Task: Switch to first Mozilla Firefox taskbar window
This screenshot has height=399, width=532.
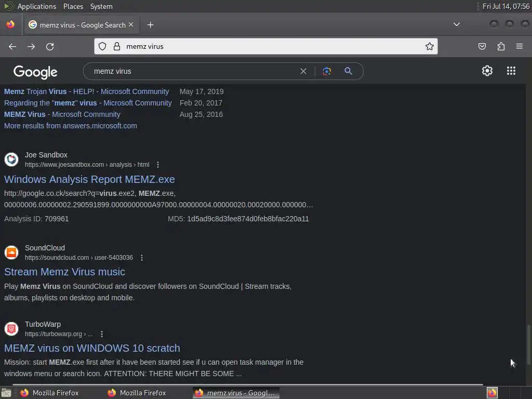Action: point(49,393)
